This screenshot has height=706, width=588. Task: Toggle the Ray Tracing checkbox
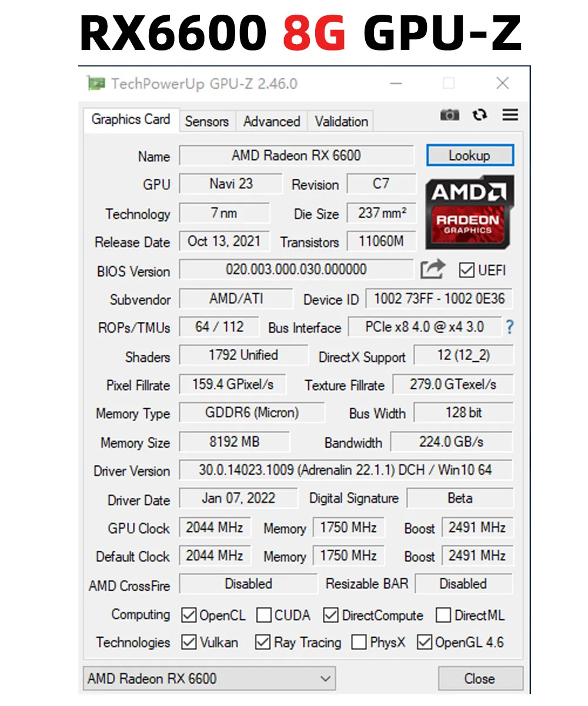pos(262,642)
